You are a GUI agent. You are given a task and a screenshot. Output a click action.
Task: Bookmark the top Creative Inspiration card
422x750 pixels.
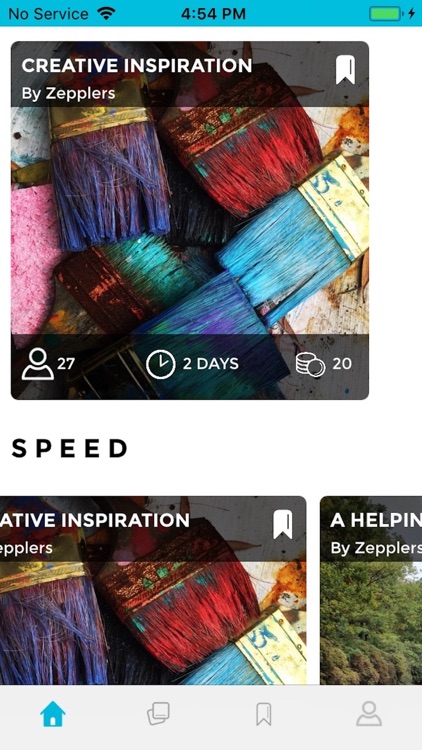pyautogui.click(x=345, y=70)
